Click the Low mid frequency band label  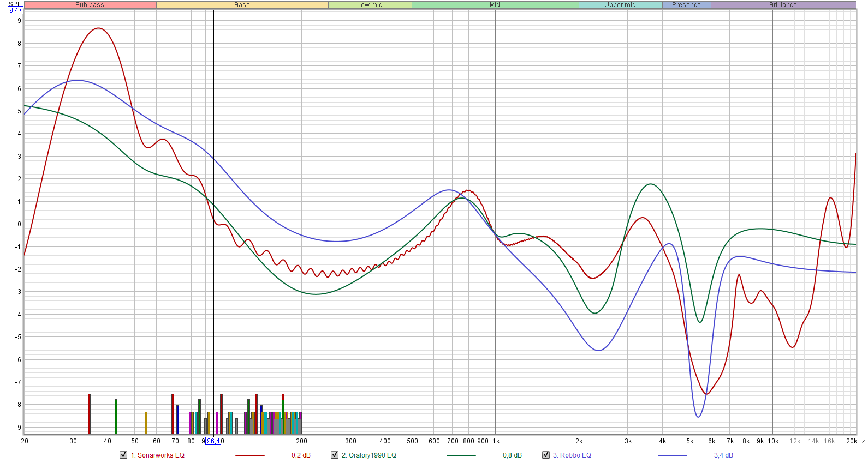click(x=370, y=5)
